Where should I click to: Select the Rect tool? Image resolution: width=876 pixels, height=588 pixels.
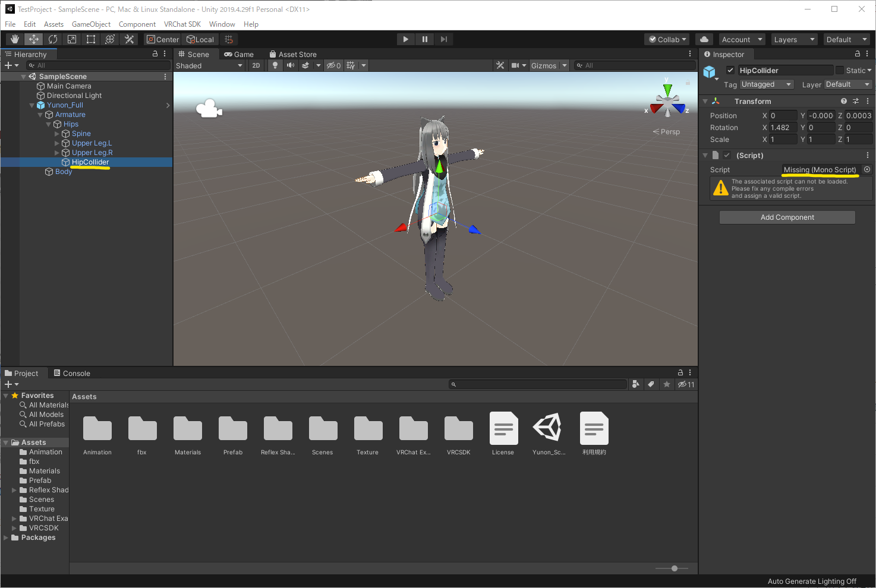point(91,39)
